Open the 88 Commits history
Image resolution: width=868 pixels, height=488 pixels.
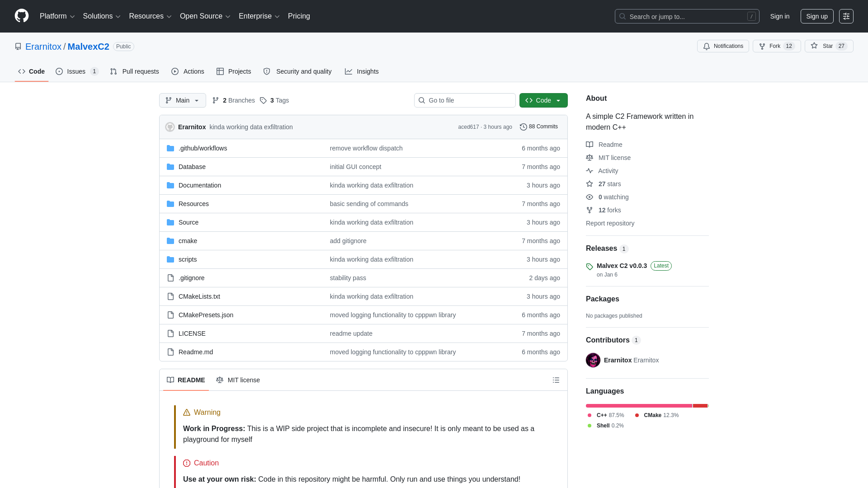click(539, 127)
